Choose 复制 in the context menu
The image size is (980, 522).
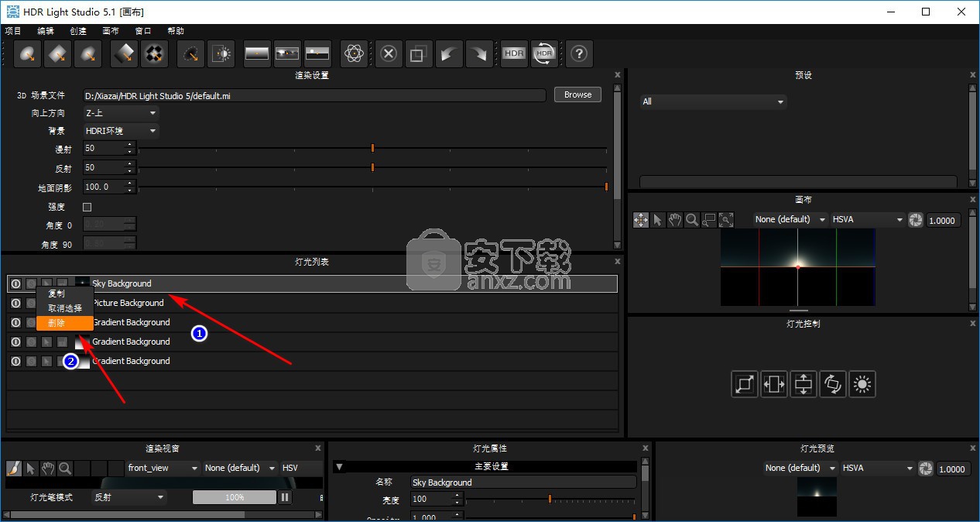pyautogui.click(x=65, y=294)
